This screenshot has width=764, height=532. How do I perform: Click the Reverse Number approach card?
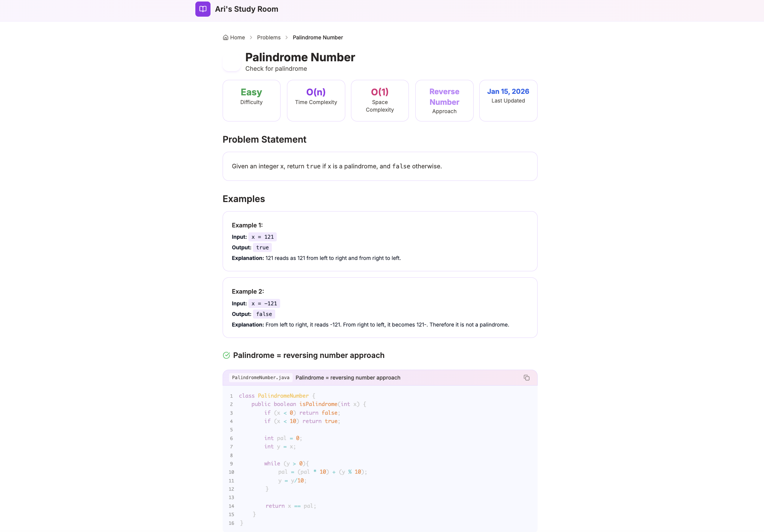coord(444,100)
